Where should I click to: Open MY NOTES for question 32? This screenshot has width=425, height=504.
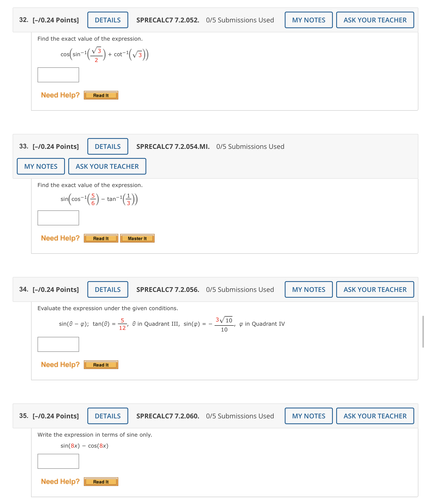(x=308, y=19)
